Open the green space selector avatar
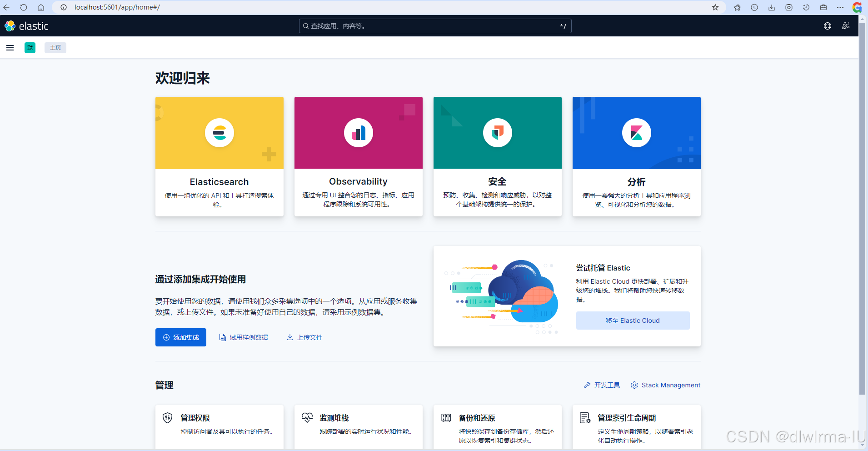Image resolution: width=868 pixels, height=451 pixels. (30, 48)
